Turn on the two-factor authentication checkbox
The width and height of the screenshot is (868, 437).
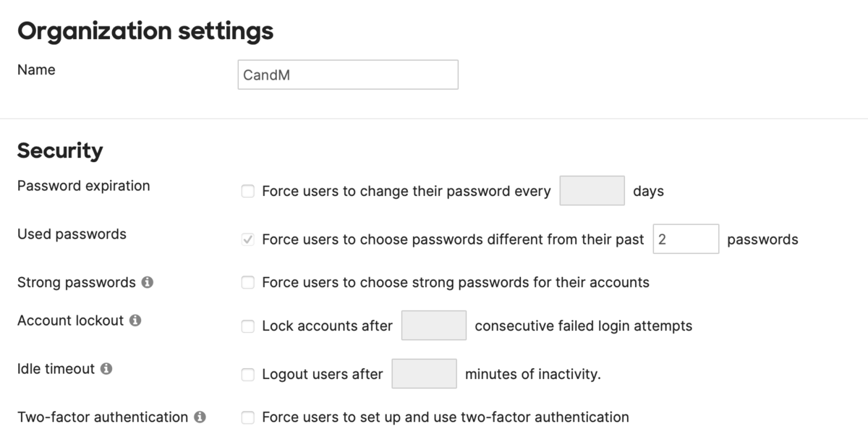pos(248,417)
